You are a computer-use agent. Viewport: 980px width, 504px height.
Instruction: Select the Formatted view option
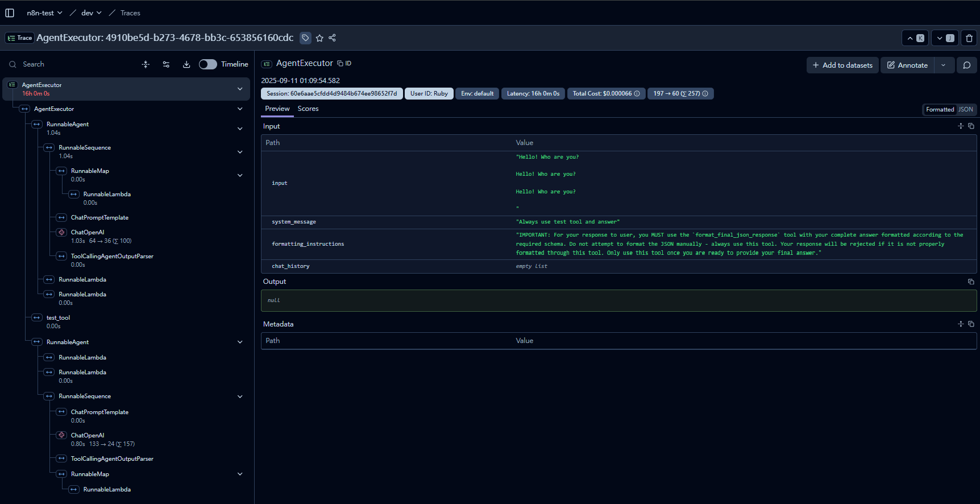coord(940,109)
